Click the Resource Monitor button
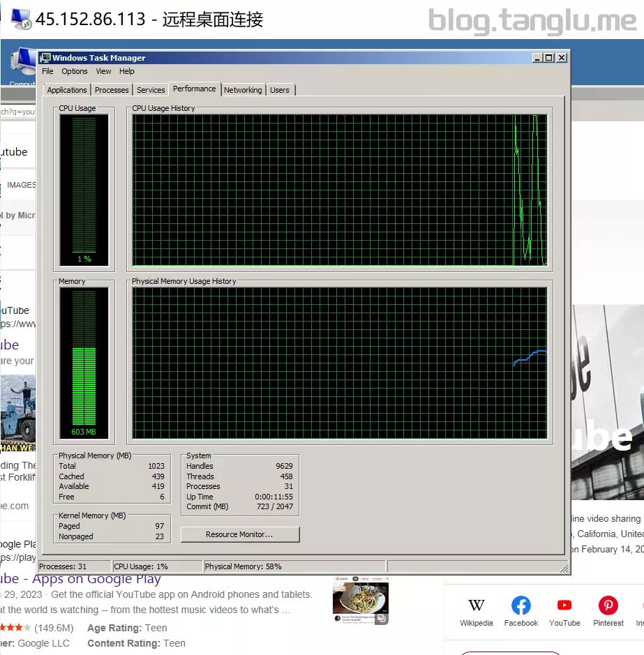This screenshot has height=655, width=644. 239,534
